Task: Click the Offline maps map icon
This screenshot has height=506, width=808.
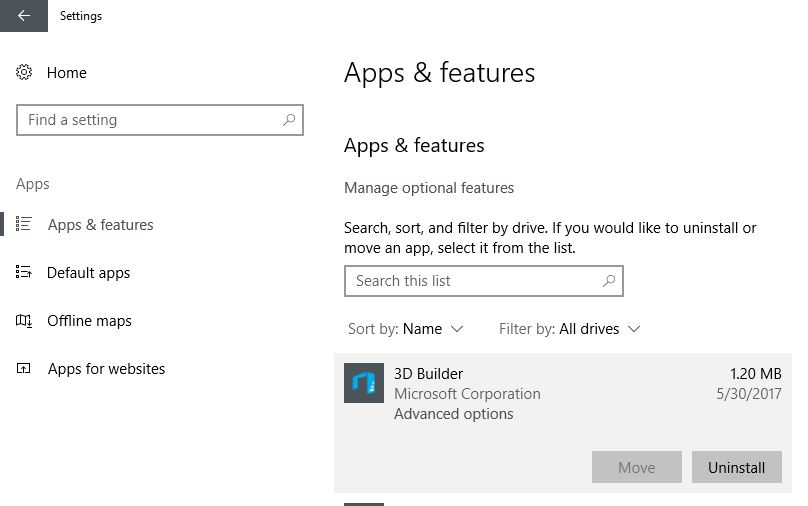Action: pos(24,321)
